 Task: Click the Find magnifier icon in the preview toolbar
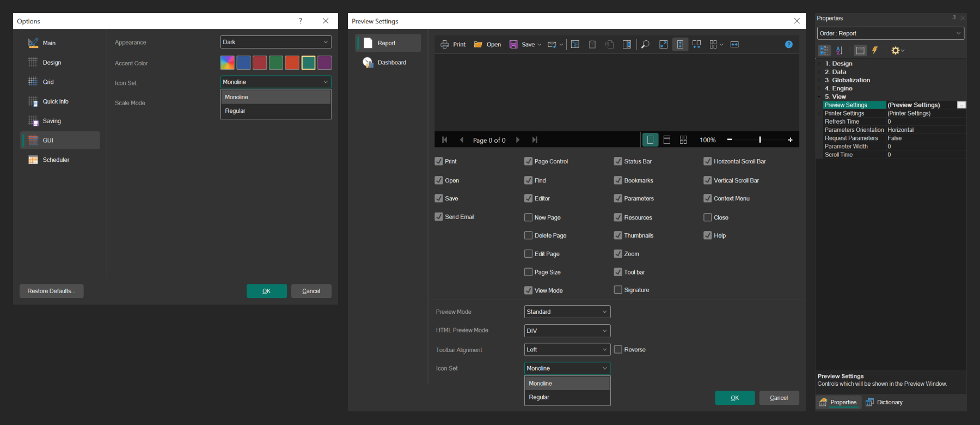645,45
